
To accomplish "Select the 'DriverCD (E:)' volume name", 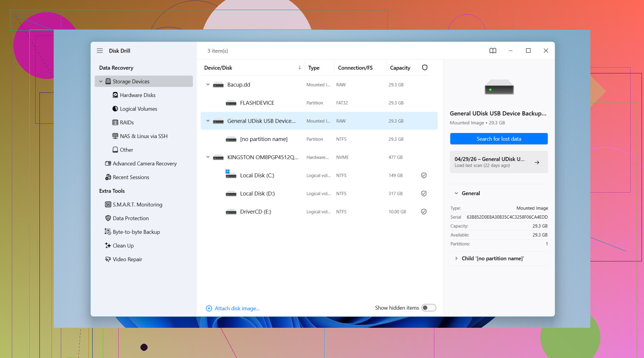I will coord(255,212).
